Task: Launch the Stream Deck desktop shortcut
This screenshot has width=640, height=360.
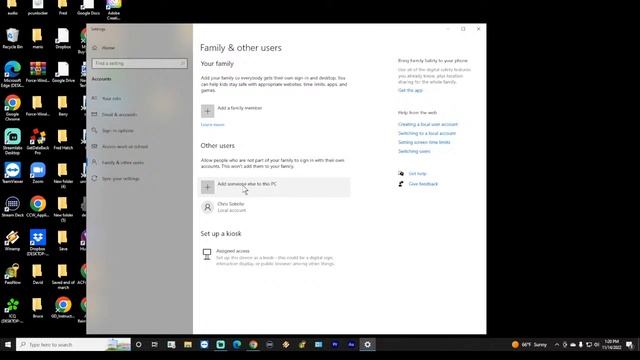Action: [13, 206]
